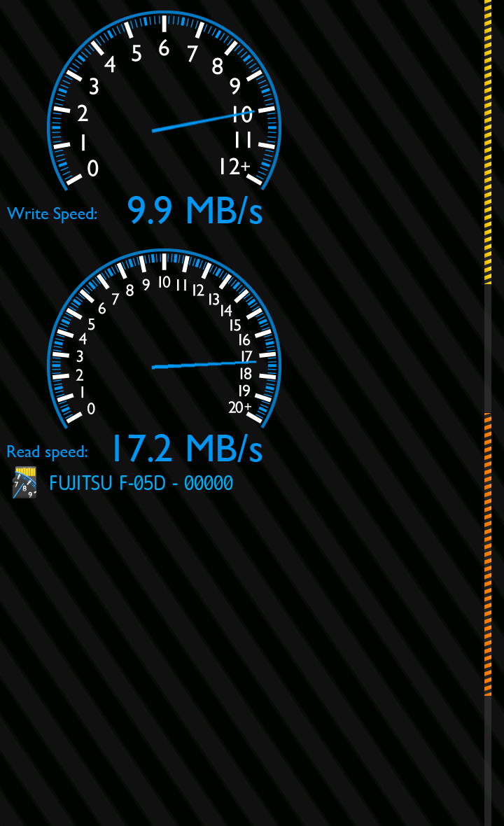Tap the 9.9 MB/s write speed value

195,210
